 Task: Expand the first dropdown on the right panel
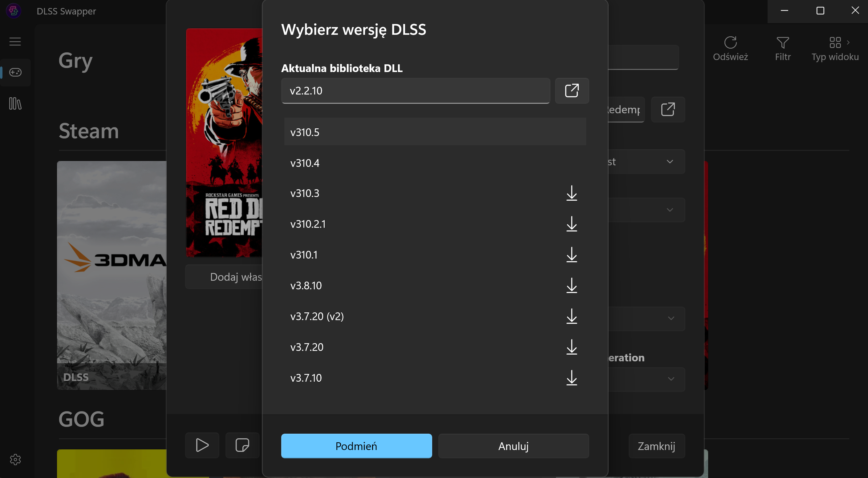(670, 162)
